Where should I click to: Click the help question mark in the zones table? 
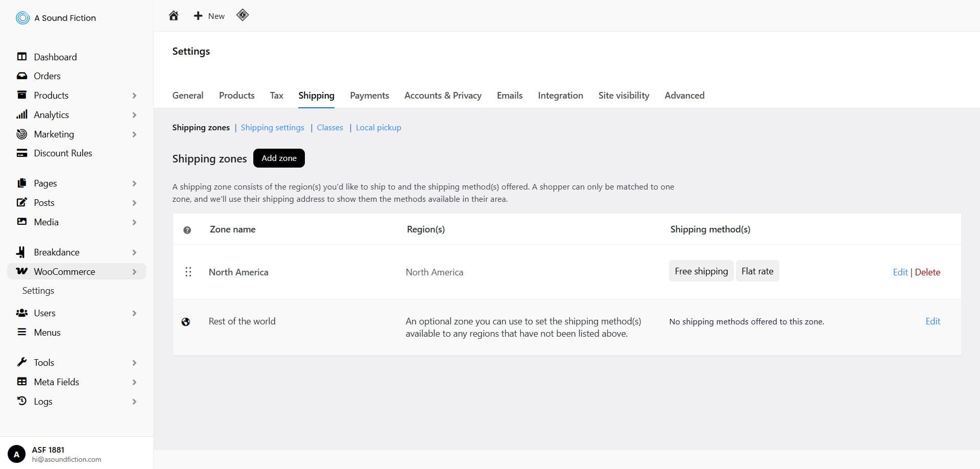(x=187, y=230)
